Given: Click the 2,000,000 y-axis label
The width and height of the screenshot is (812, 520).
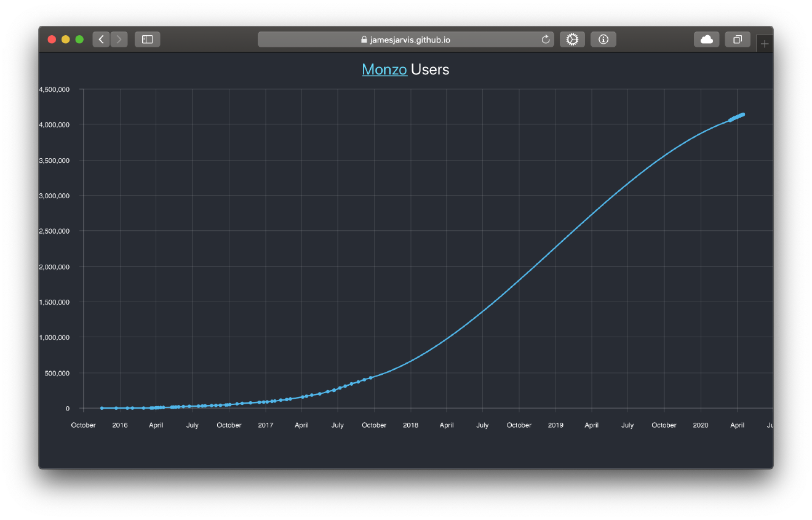Looking at the screenshot, I should tap(54, 267).
